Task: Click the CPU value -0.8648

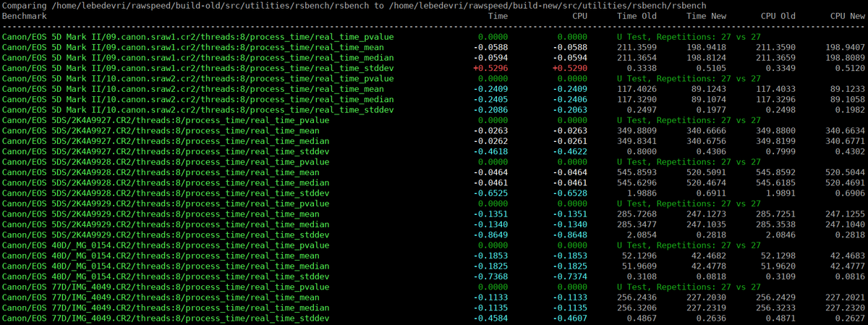Action: pyautogui.click(x=570, y=235)
